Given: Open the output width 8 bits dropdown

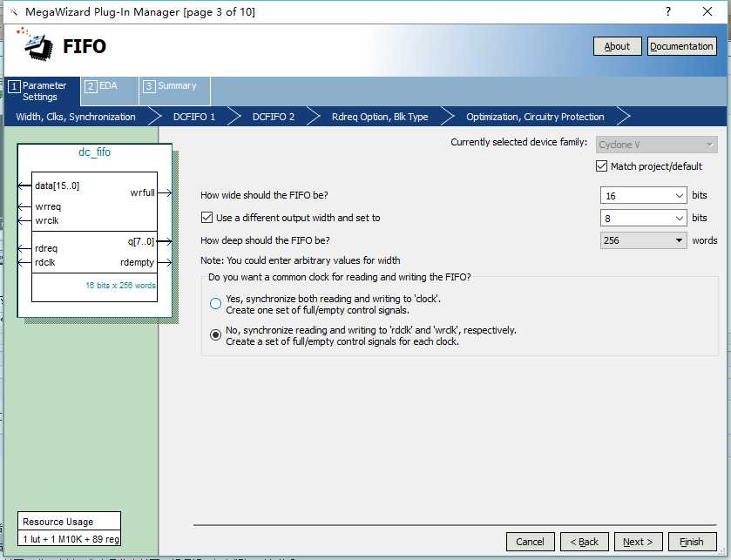Looking at the screenshot, I should (643, 218).
